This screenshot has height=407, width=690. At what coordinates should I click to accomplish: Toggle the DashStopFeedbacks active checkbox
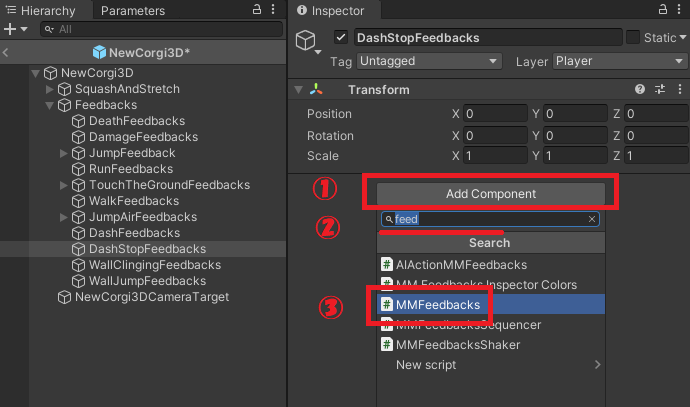click(341, 37)
